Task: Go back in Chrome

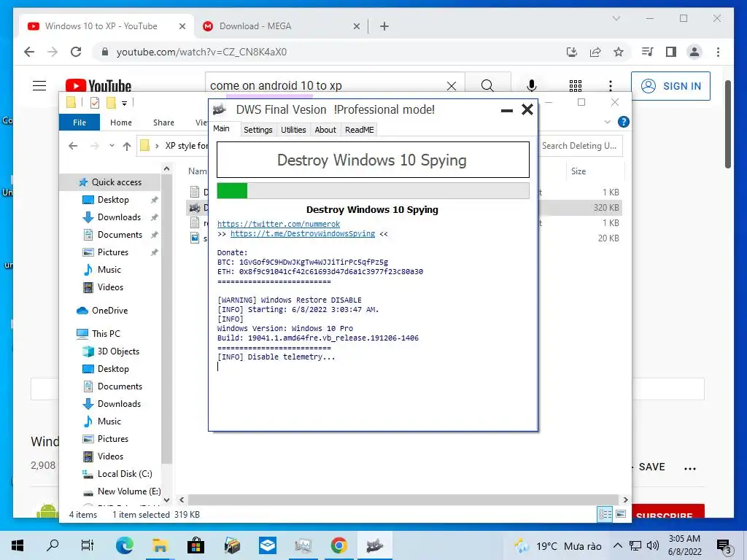Action: 29,52
